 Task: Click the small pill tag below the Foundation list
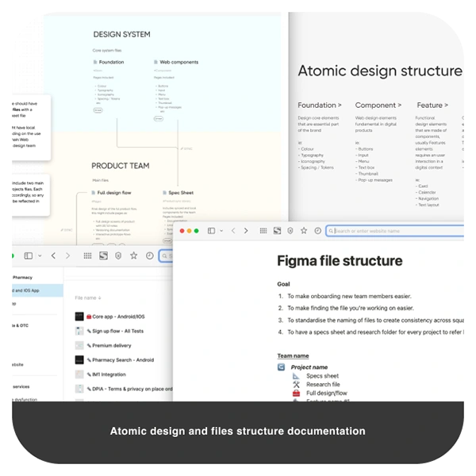(98, 110)
